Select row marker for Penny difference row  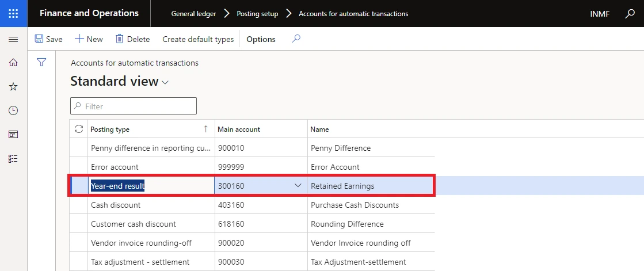[x=78, y=148]
